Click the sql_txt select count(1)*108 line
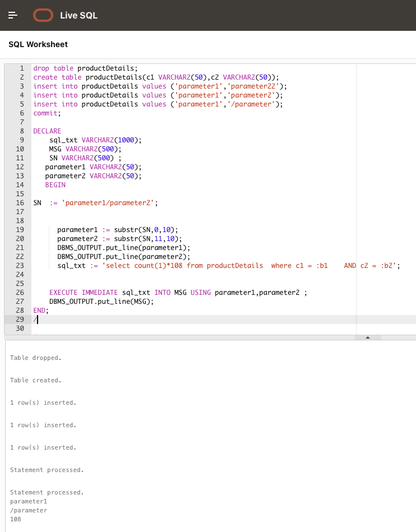416x532 pixels. [229, 266]
